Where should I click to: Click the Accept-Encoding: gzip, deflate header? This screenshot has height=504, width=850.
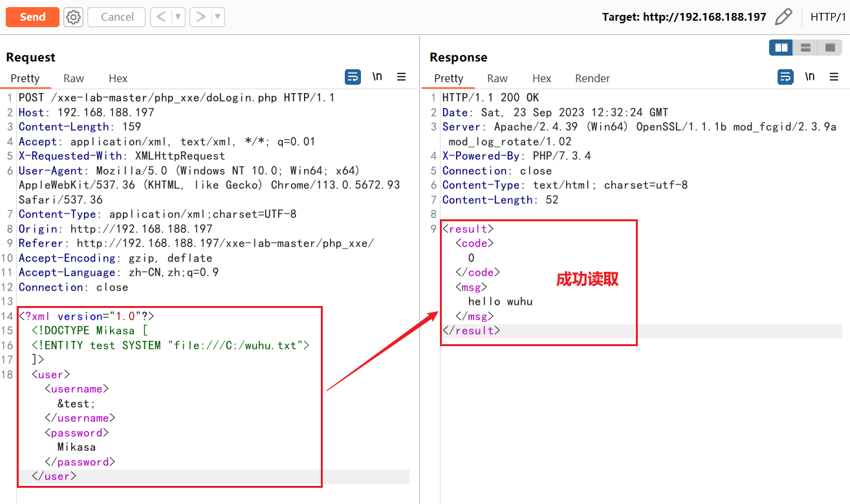click(x=115, y=258)
